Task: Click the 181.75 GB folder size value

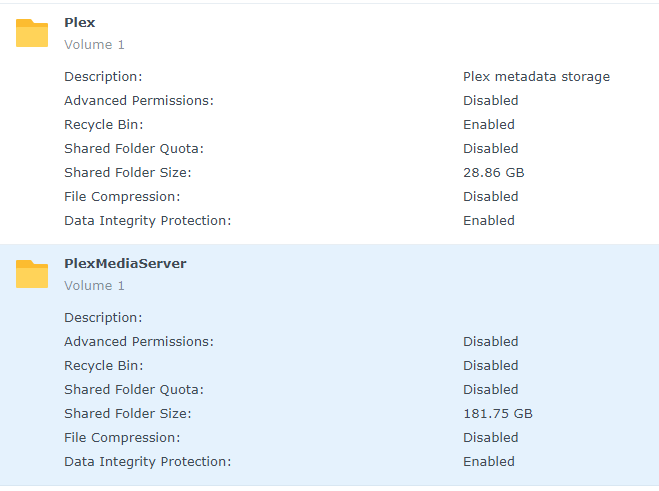Action: pos(497,414)
